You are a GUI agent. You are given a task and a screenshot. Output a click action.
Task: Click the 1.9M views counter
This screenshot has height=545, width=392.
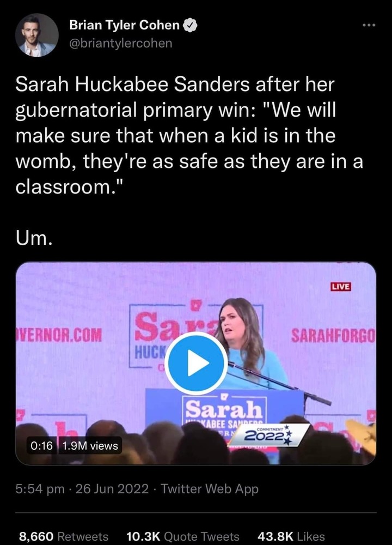[x=90, y=446]
